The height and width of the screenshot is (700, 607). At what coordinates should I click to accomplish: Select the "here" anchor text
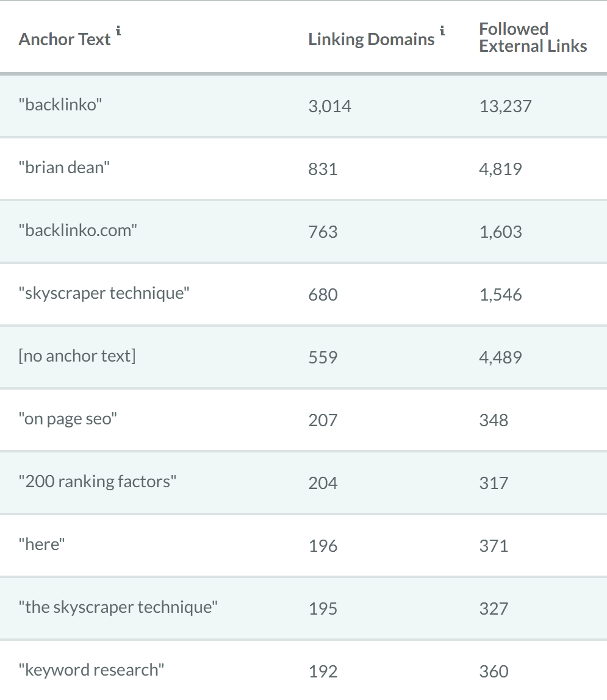pos(41,545)
